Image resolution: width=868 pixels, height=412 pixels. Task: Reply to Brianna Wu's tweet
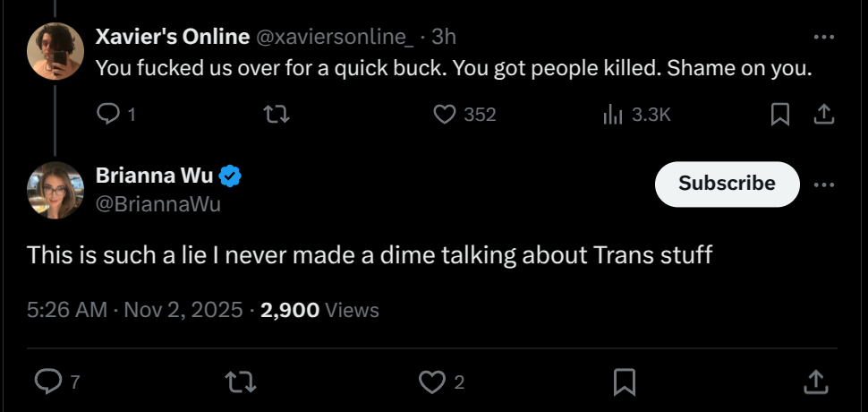[x=47, y=382]
